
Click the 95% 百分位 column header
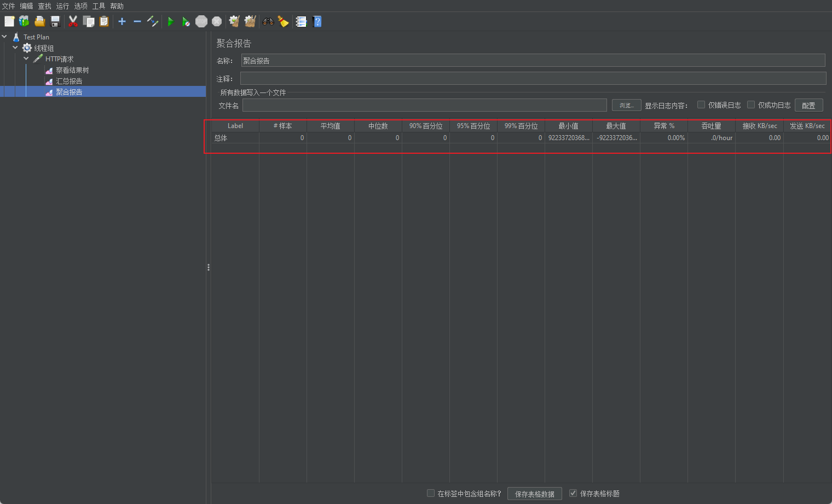point(473,126)
